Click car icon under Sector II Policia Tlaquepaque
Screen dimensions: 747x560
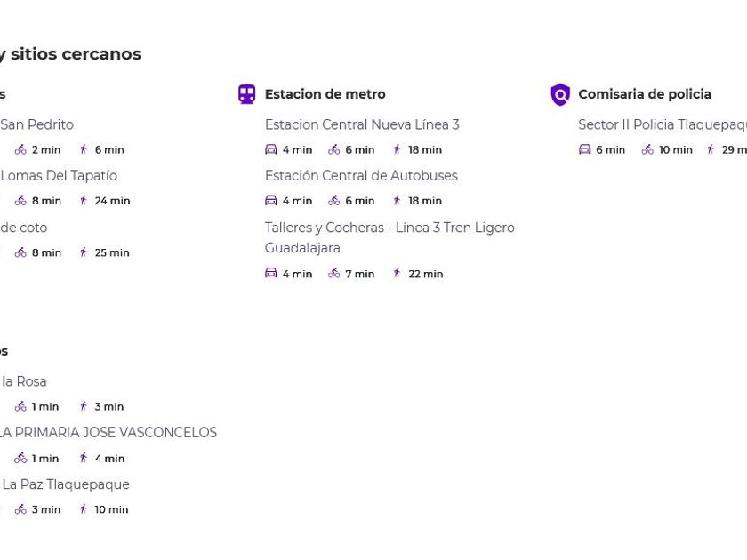tap(585, 149)
